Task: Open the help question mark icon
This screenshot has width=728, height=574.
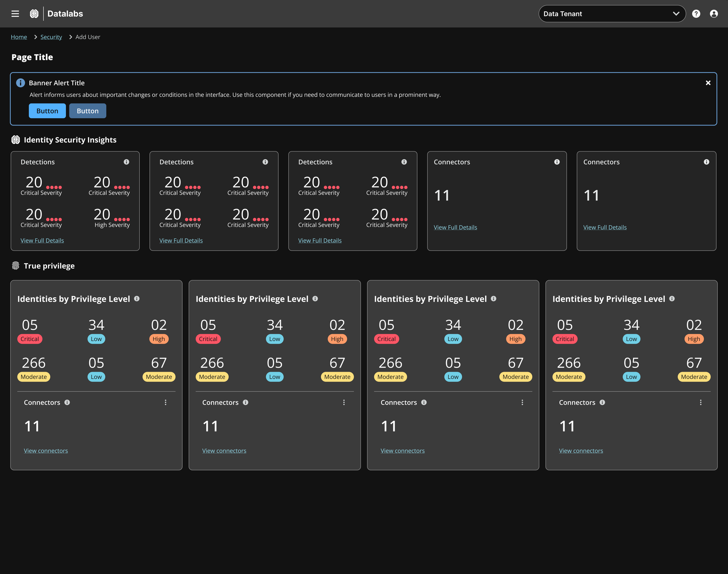Action: 696,14
